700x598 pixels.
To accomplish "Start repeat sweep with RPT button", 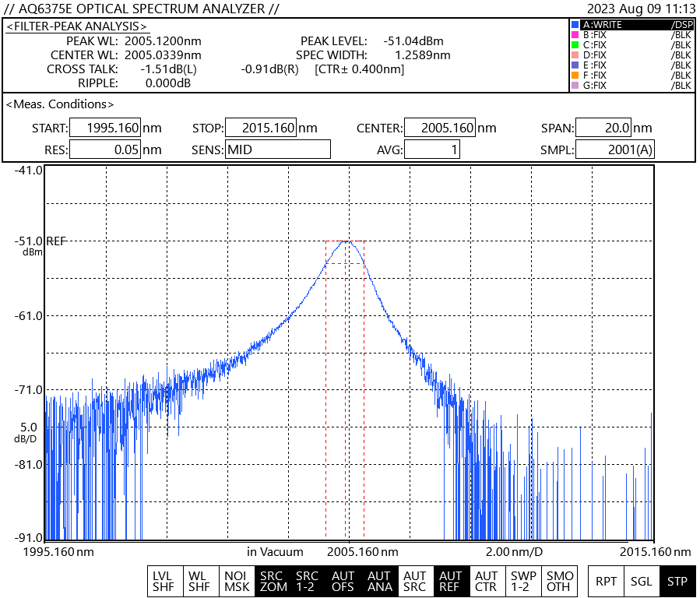I will click(606, 582).
